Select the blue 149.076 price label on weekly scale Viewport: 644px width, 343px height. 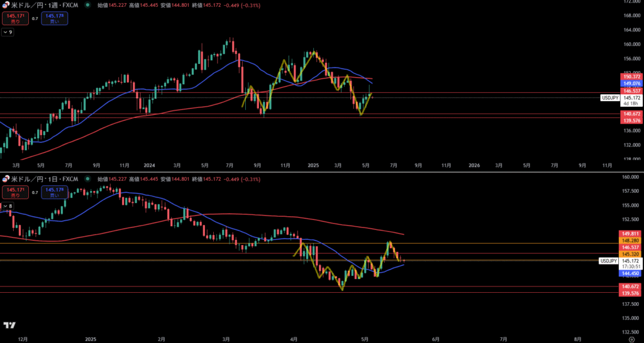point(630,84)
